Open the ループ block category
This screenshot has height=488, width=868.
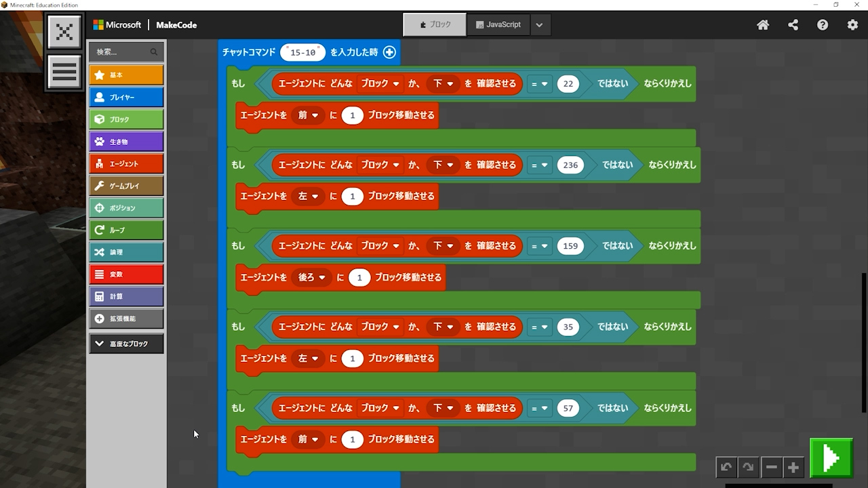click(126, 230)
